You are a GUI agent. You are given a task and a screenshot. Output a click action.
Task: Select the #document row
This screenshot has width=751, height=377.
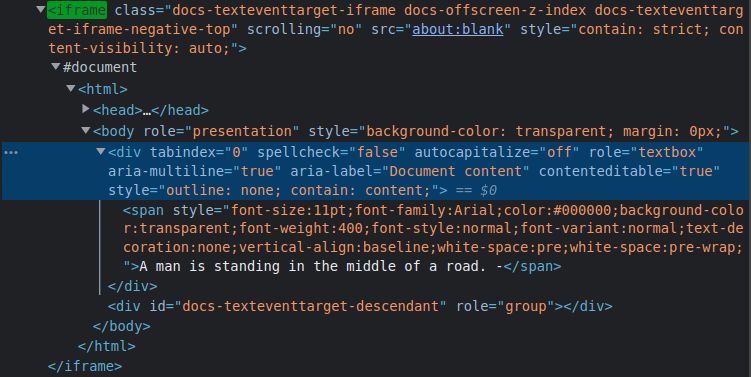coord(100,67)
